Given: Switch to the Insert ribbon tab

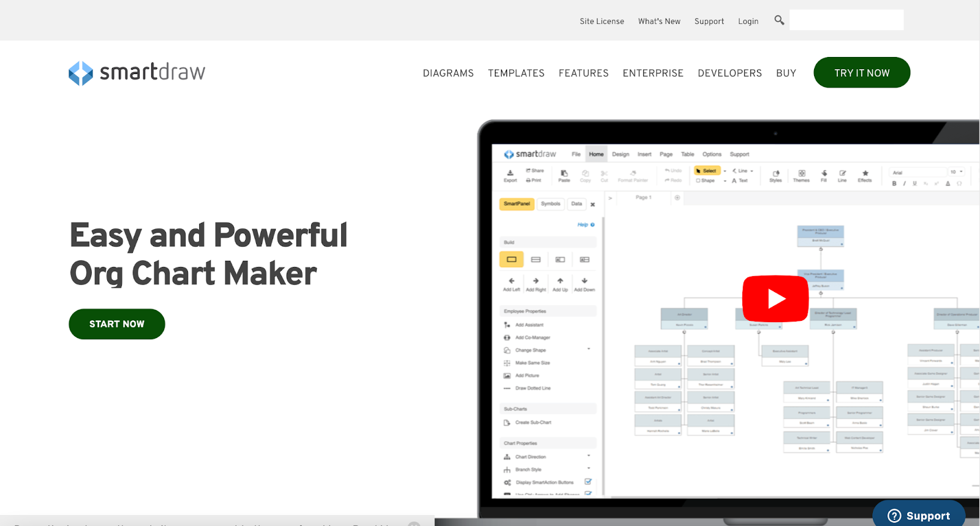Looking at the screenshot, I should pyautogui.click(x=644, y=154).
